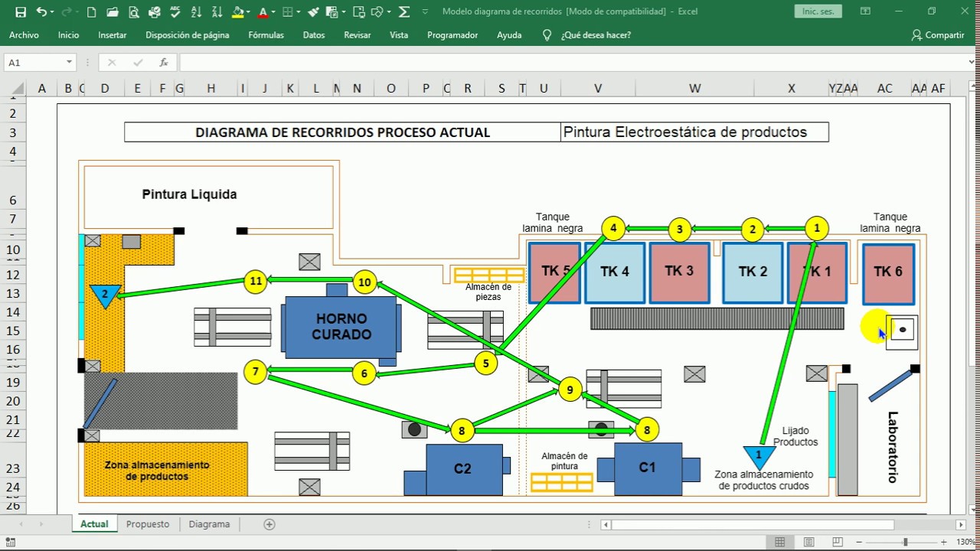The height and width of the screenshot is (551, 980).
Task: Select the Propuesto sheet tab
Action: point(148,524)
